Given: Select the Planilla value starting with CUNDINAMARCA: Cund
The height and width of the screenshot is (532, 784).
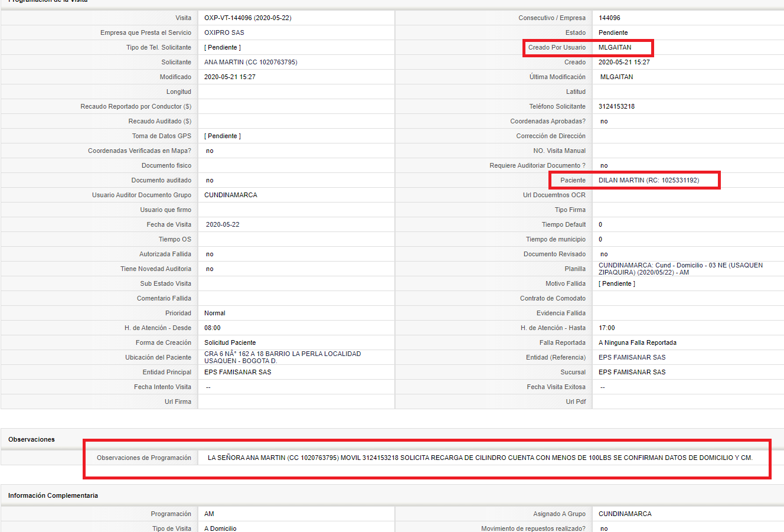Looking at the screenshot, I should click(681, 269).
